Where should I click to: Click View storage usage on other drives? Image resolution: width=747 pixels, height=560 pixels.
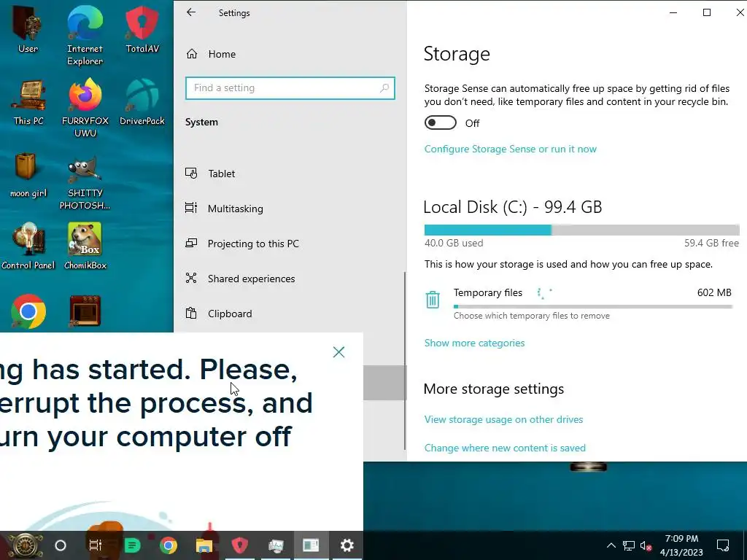503,419
